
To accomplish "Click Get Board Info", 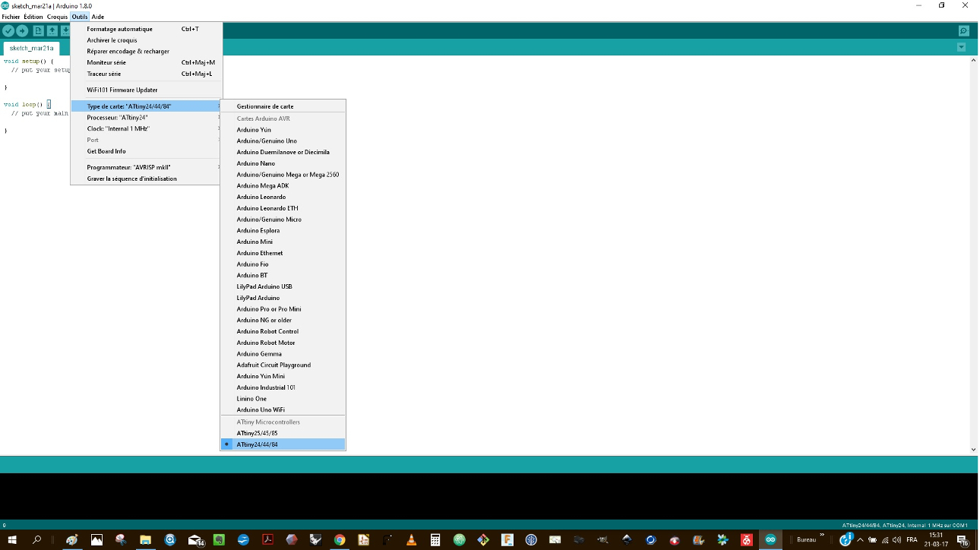I will point(147,151).
